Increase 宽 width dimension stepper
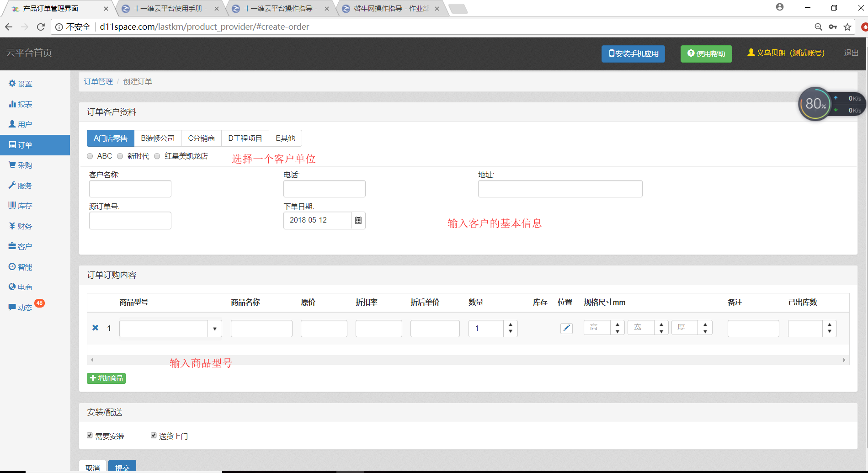 [661, 324]
